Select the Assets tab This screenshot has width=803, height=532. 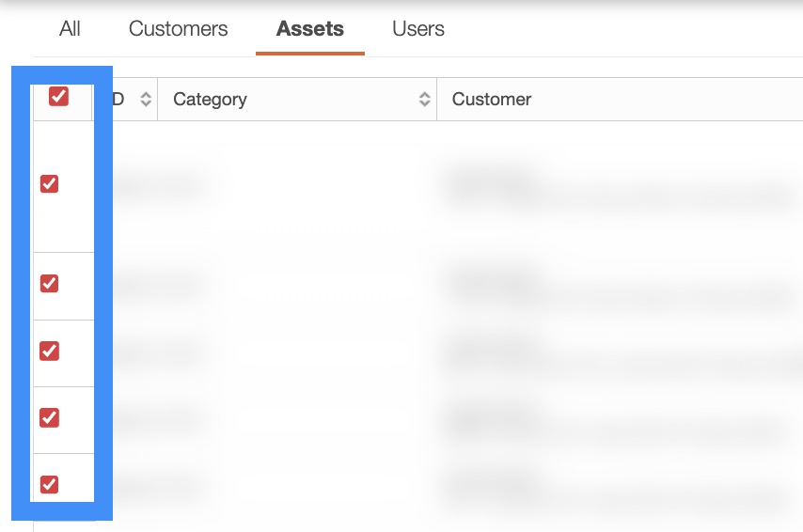(x=309, y=29)
